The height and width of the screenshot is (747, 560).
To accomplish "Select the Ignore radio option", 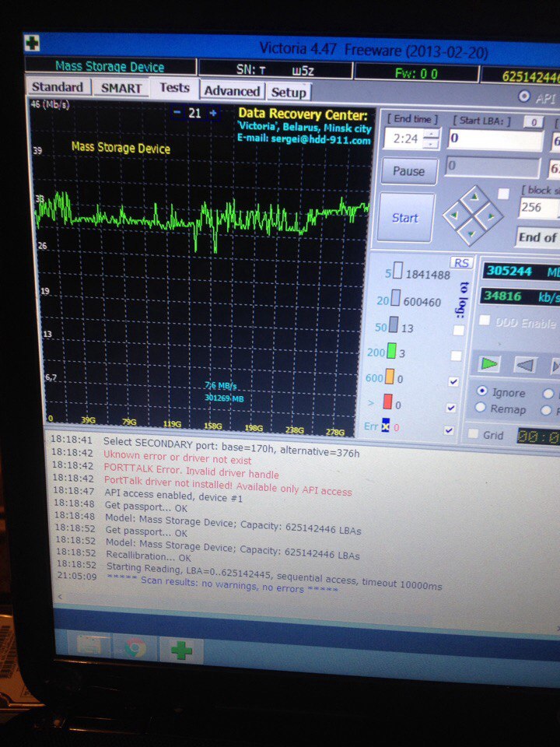I will (x=482, y=391).
